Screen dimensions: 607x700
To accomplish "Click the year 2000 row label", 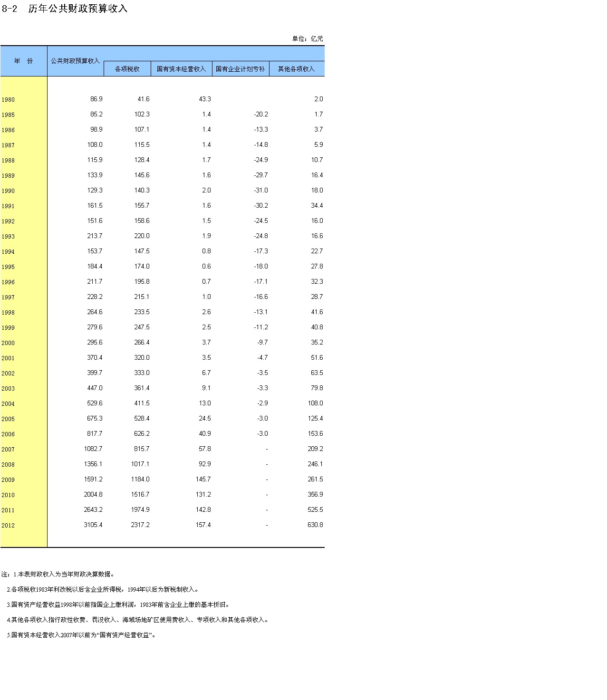I will [8, 343].
